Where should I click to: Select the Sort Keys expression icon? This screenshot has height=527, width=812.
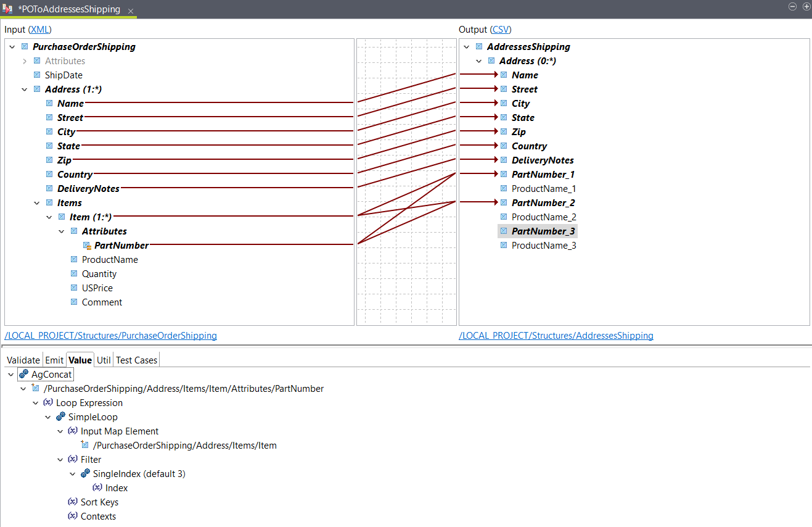point(72,502)
